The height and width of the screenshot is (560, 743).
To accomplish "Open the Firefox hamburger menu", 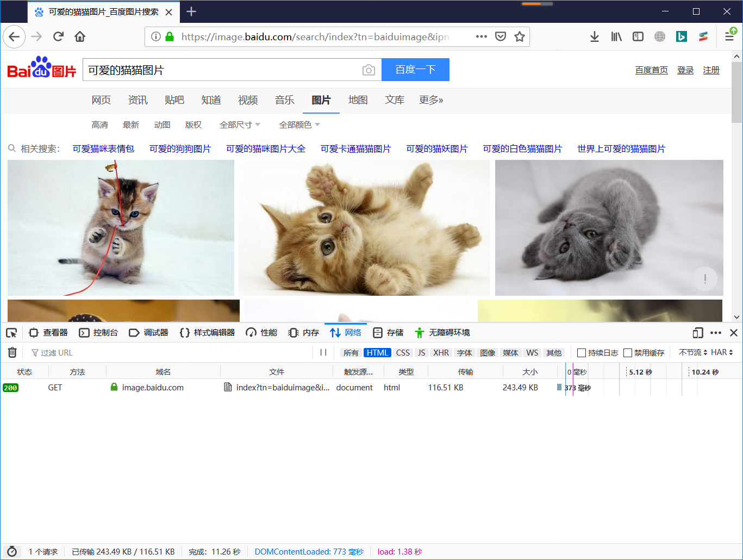I will [x=729, y=36].
